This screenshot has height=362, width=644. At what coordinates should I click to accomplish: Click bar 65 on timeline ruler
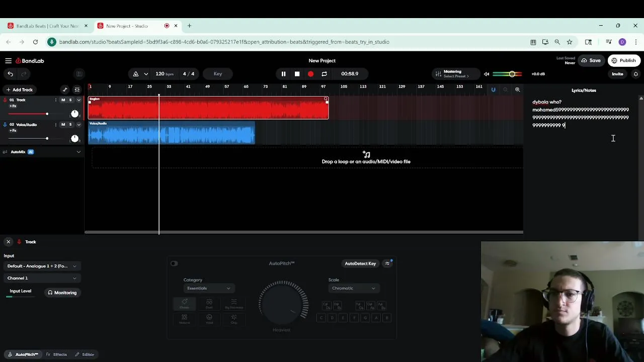(246, 86)
